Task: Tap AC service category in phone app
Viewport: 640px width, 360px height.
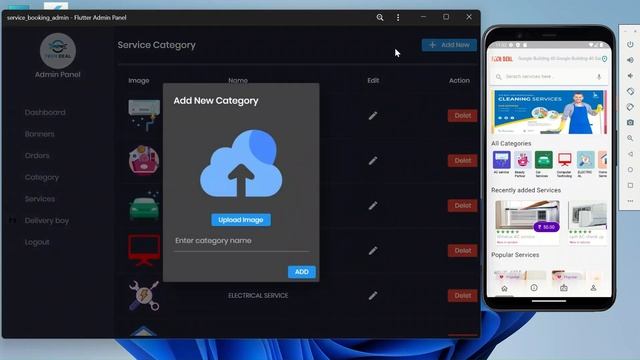Action: (x=502, y=163)
